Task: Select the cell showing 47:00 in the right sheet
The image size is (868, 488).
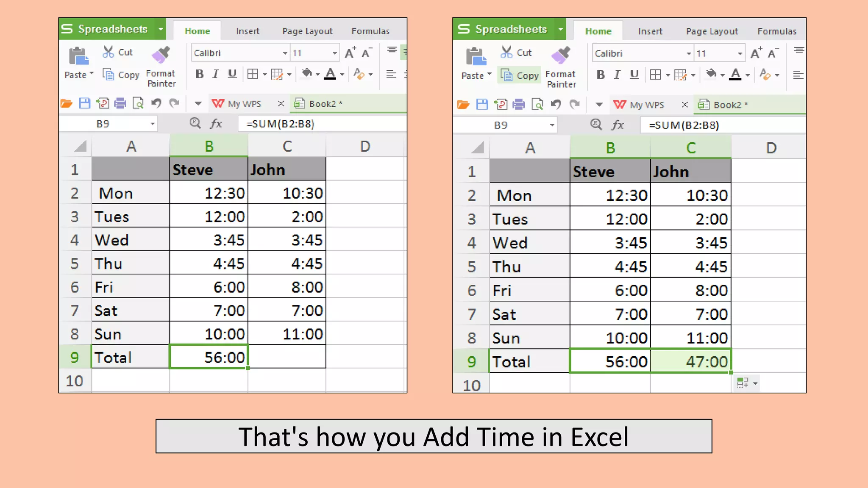Action: [691, 361]
